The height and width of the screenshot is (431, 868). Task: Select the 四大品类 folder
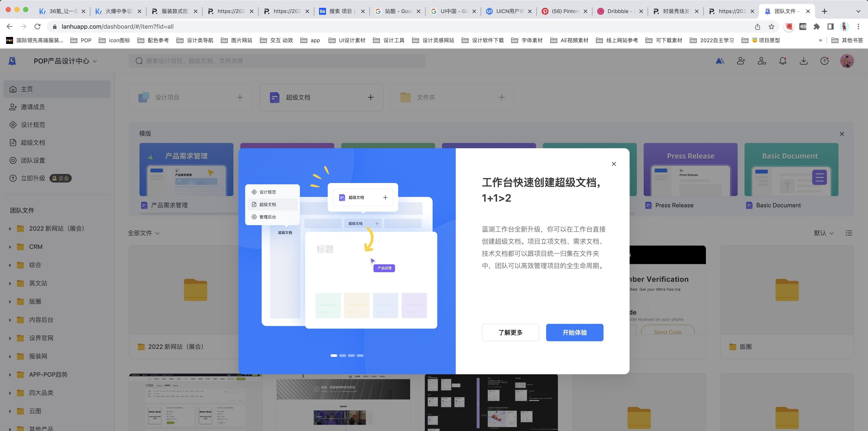(x=41, y=393)
